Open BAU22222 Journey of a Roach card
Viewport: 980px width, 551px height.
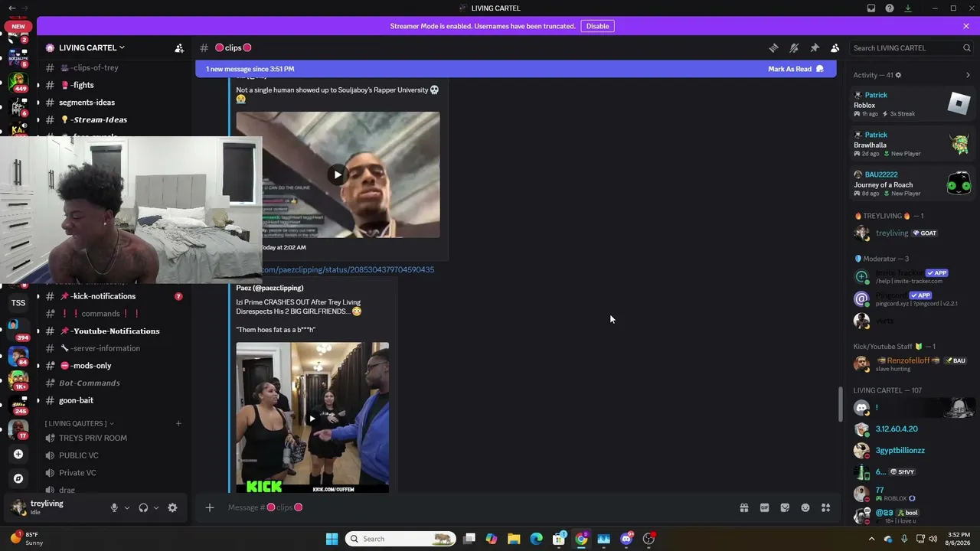[913, 184]
